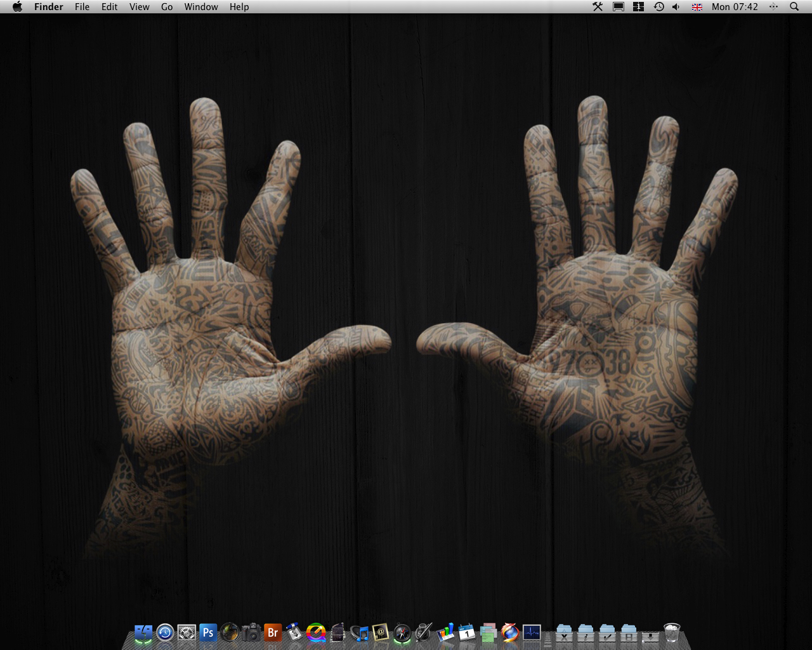Launch Numbers bar chart icon in Dock
The image size is (812, 650).
coord(445,632)
